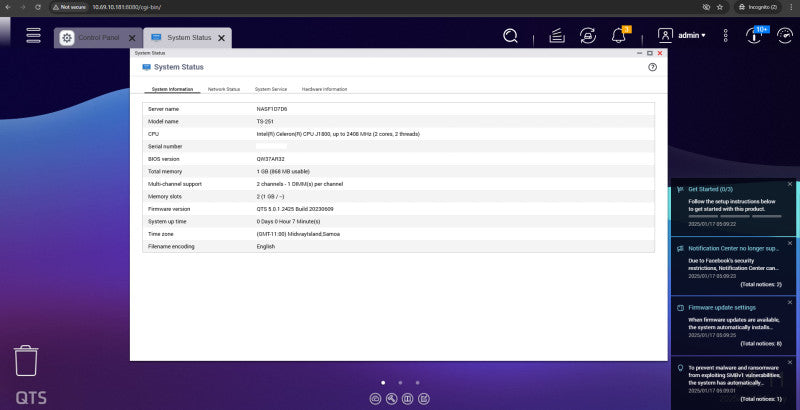800x410 pixels.
Task: Click the system up time value
Action: (288, 222)
